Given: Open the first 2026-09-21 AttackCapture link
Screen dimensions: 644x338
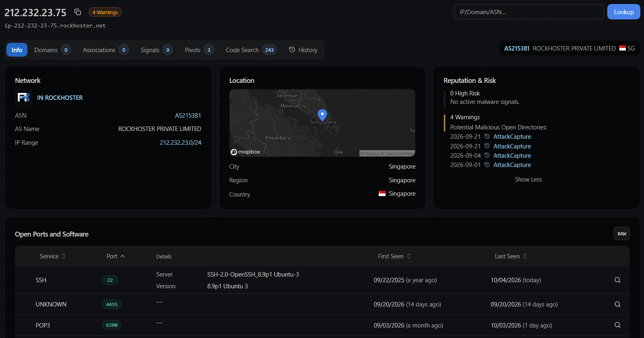Looking at the screenshot, I should 512,137.
